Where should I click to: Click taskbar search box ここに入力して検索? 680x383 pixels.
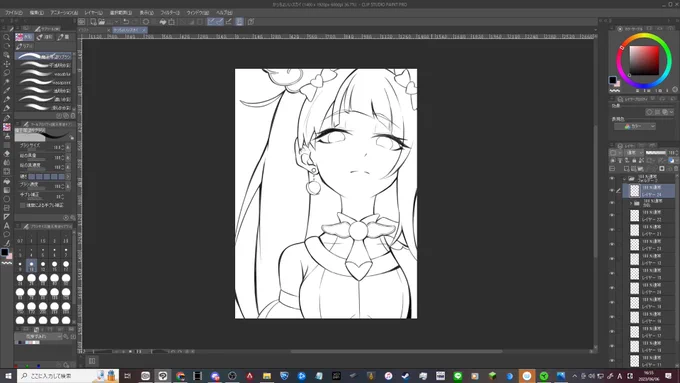pos(68,376)
